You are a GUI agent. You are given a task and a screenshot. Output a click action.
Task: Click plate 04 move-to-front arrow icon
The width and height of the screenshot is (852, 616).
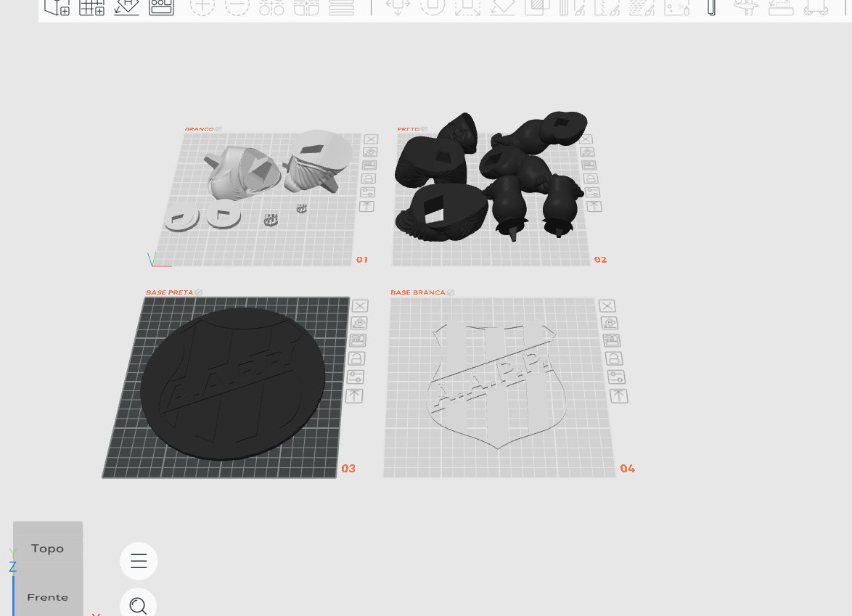tap(618, 396)
